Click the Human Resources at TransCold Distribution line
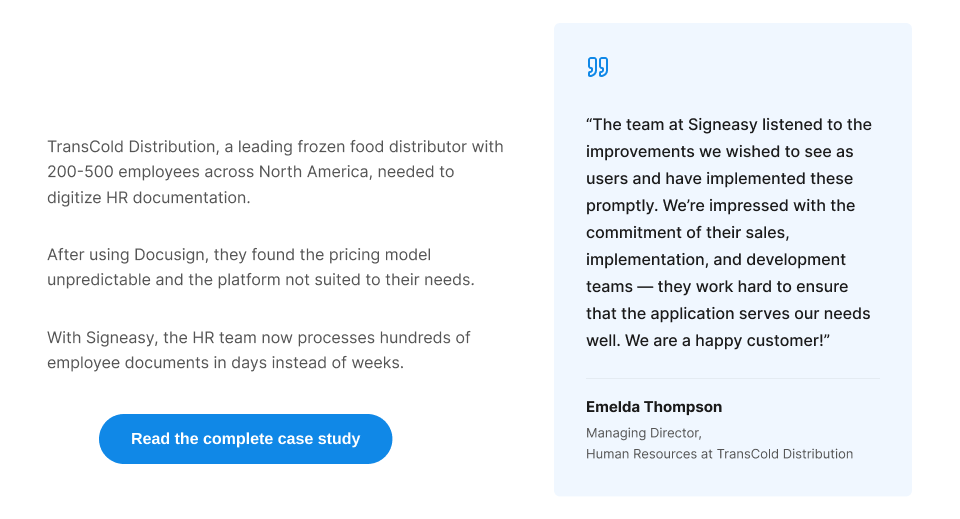Viewport: 960px width, 519px height. (719, 454)
